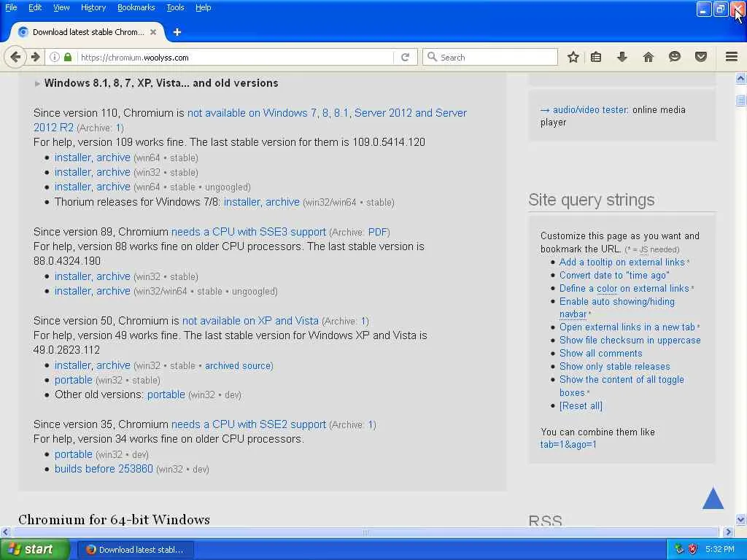Click the horizontal scrollbar left arrow
Image resolution: width=747 pixels, height=560 pixels.
5,532
